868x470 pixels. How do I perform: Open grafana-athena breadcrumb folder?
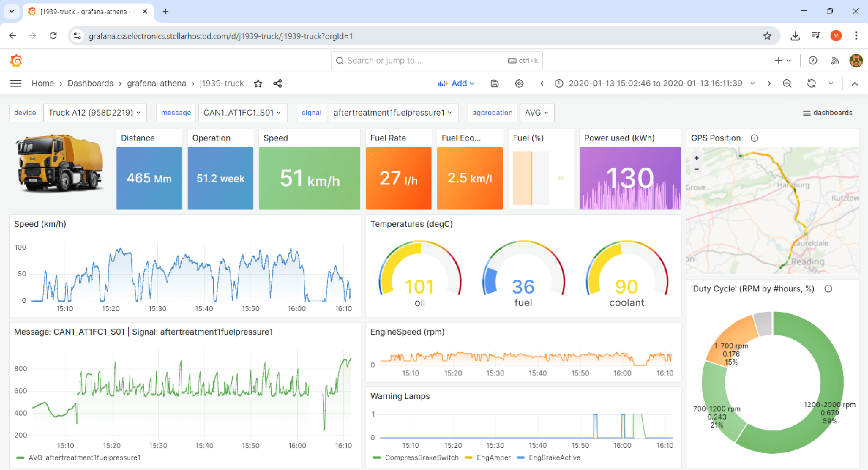pos(156,84)
